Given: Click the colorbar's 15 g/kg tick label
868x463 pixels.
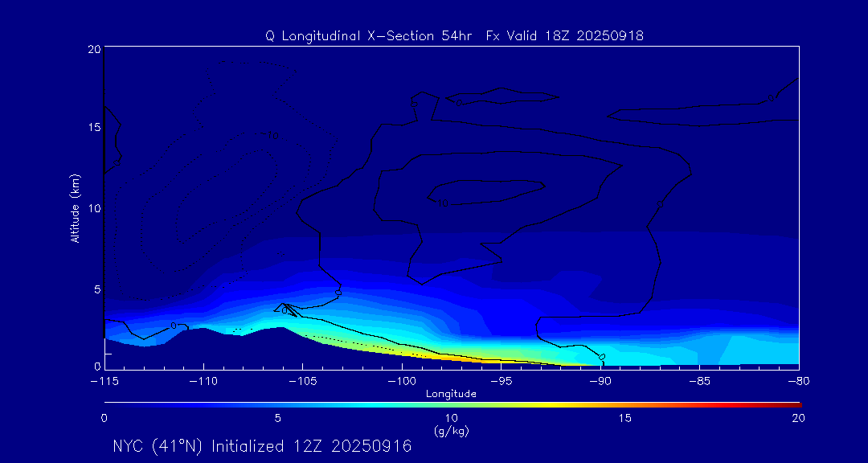Looking at the screenshot, I should click(x=625, y=418).
